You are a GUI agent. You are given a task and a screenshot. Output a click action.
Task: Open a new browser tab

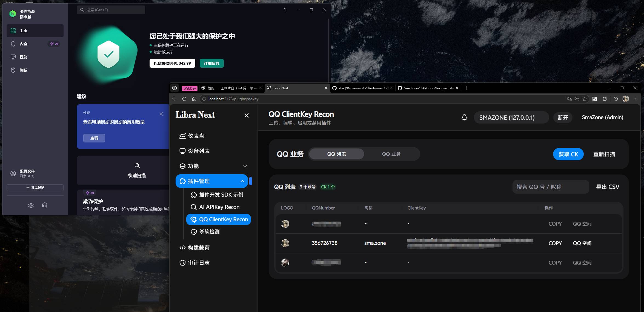coord(467,88)
